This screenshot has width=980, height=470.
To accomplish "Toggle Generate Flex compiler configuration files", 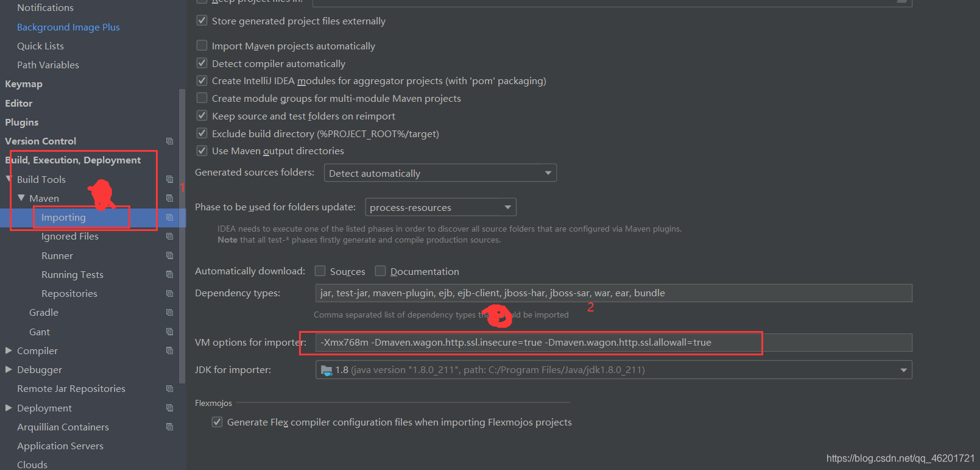I will tap(217, 422).
